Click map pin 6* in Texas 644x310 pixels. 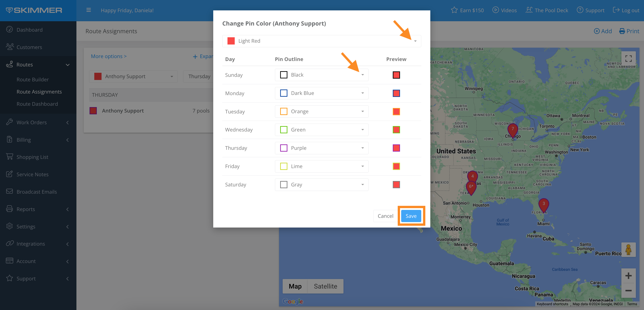coord(471,187)
